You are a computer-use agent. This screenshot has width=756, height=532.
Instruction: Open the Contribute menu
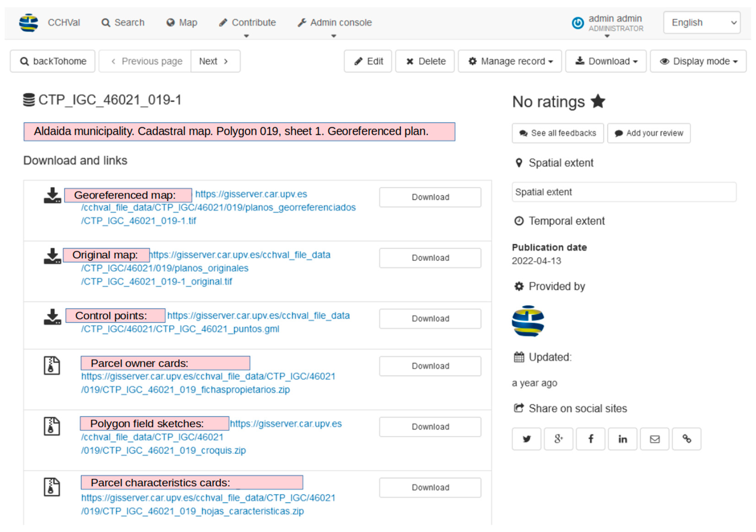tap(247, 23)
